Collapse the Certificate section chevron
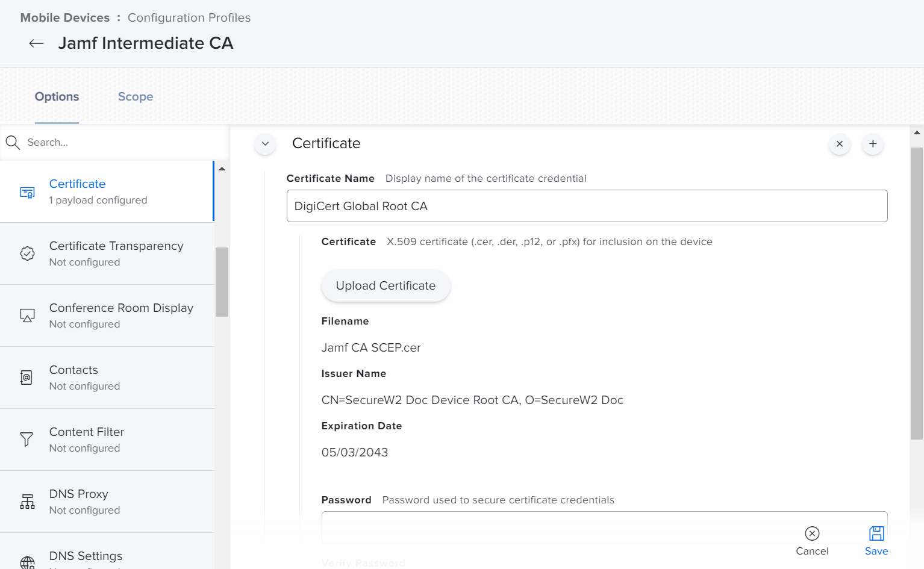This screenshot has width=924, height=569. [x=265, y=144]
